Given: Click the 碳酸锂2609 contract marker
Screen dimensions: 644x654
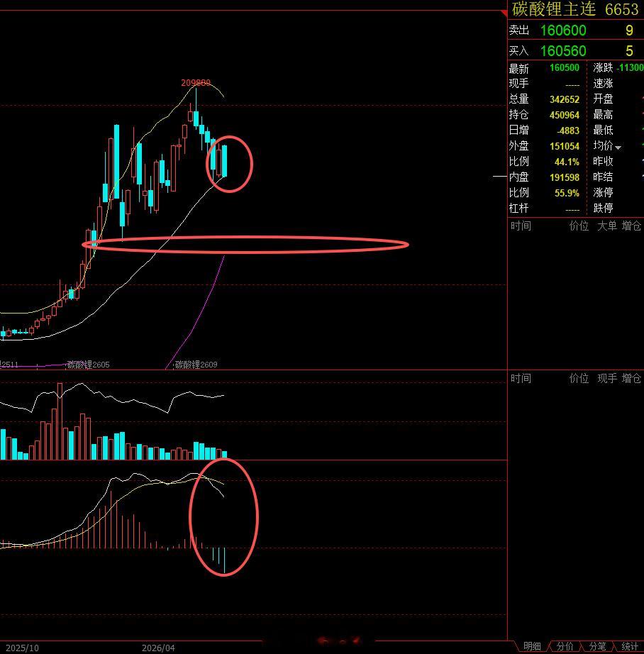Looking at the screenshot, I should coord(196,365).
